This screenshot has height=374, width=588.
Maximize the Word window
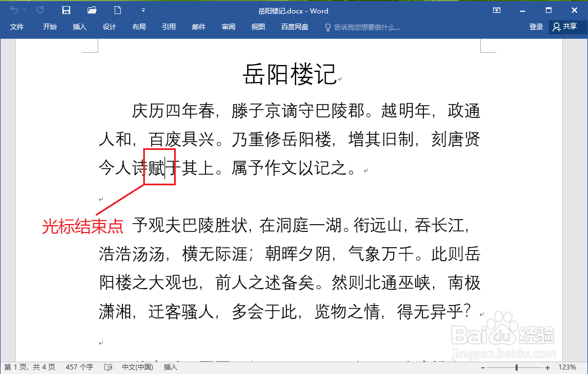pyautogui.click(x=548, y=11)
